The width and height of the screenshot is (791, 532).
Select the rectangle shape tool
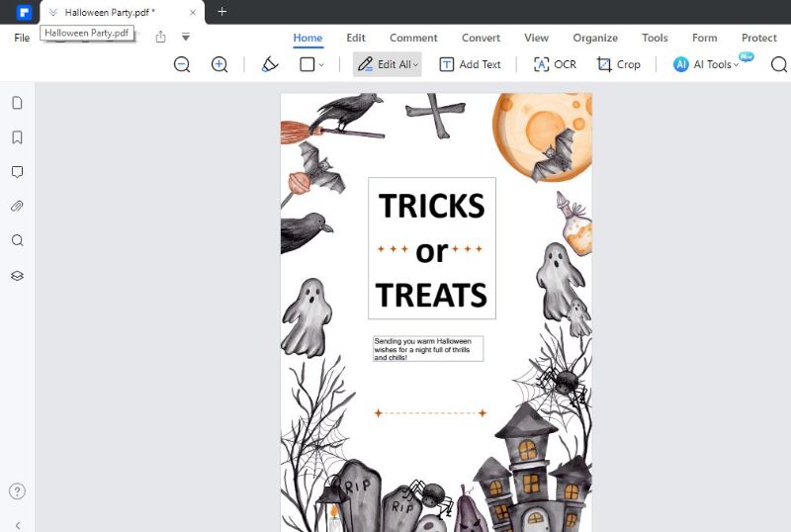coord(307,64)
